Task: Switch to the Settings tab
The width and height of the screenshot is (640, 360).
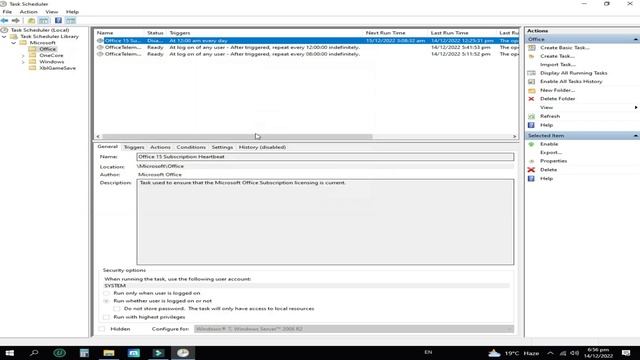Action: 222,147
